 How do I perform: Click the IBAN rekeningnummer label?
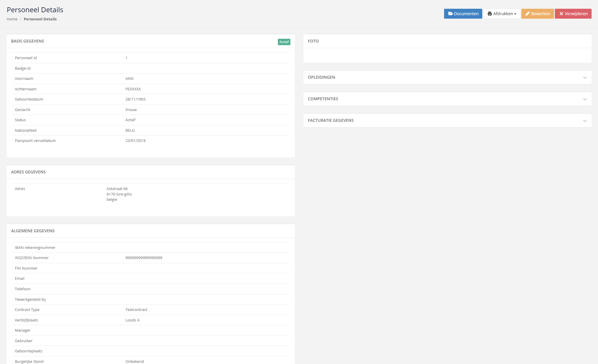(x=35, y=248)
